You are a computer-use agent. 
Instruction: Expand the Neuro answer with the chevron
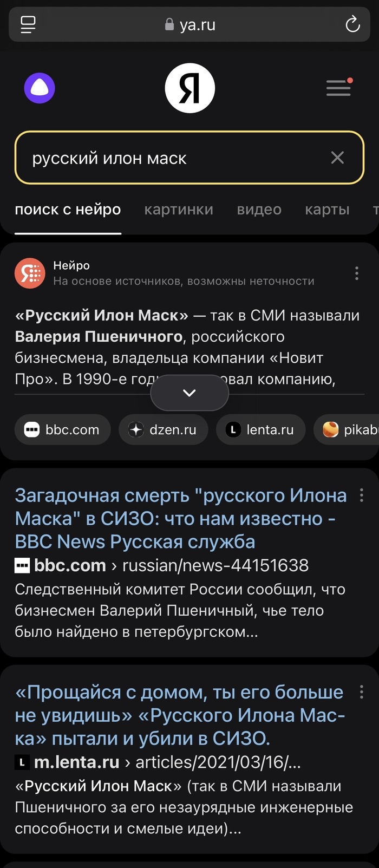[x=190, y=393]
